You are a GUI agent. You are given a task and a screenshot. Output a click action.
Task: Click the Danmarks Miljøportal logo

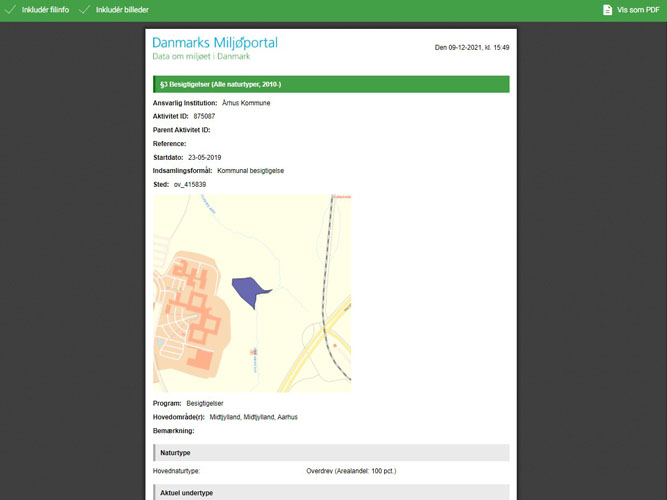[215, 43]
